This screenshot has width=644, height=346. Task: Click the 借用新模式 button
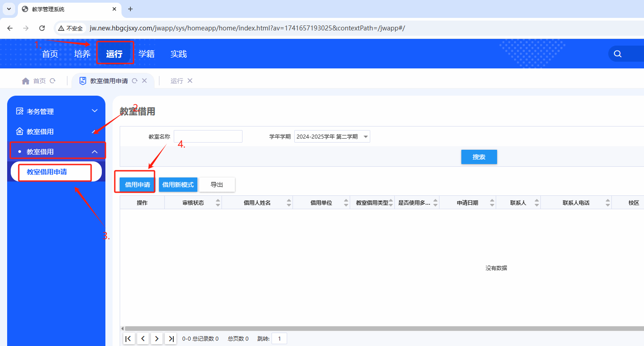178,185
